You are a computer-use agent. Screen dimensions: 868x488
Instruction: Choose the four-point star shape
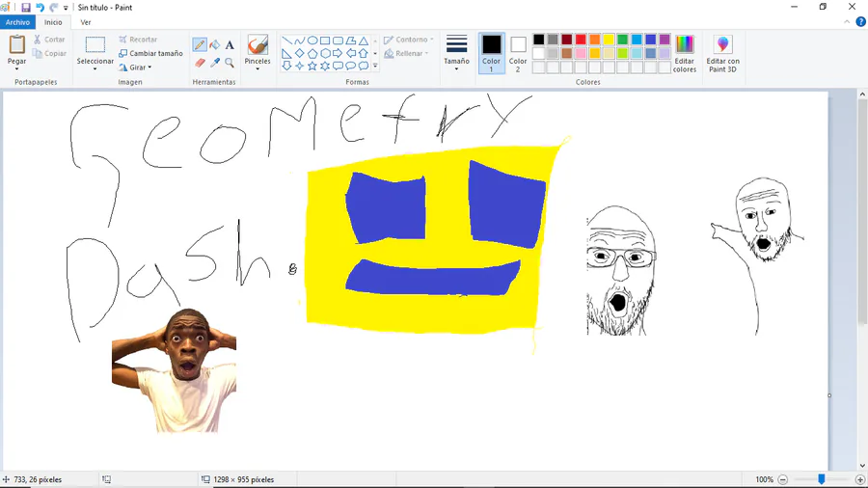pos(300,66)
